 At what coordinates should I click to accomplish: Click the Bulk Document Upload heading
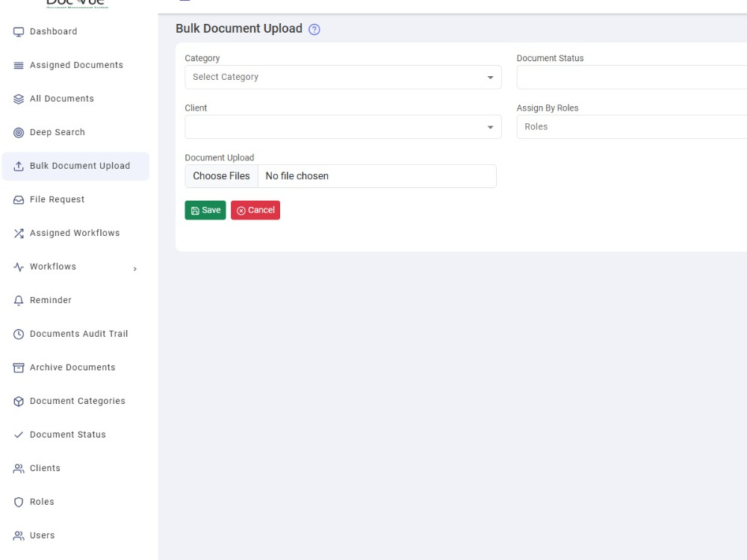click(239, 28)
